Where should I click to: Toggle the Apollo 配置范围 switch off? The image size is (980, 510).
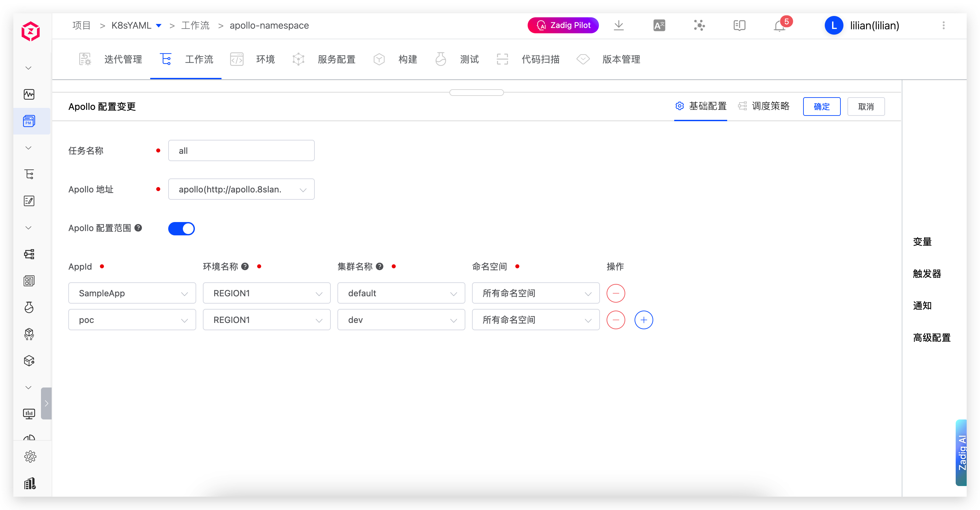182,229
